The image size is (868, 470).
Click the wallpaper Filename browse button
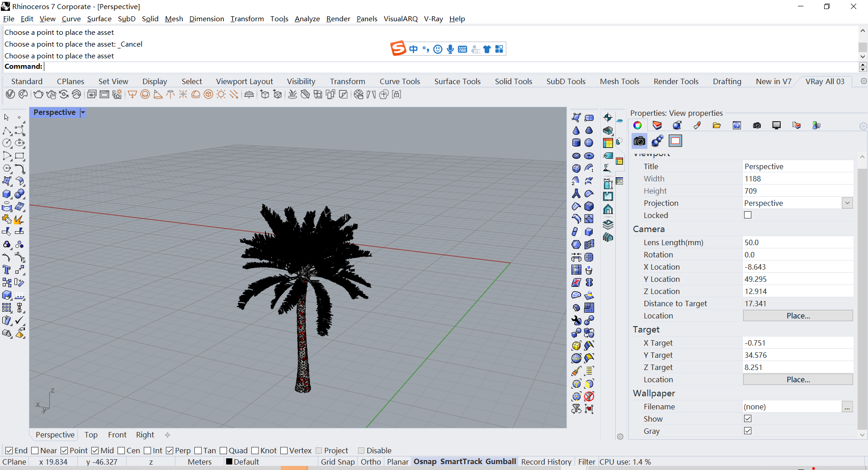pyautogui.click(x=847, y=407)
